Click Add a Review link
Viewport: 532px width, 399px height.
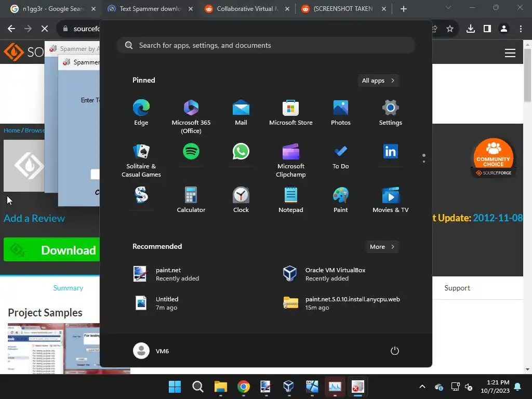[x=34, y=218]
